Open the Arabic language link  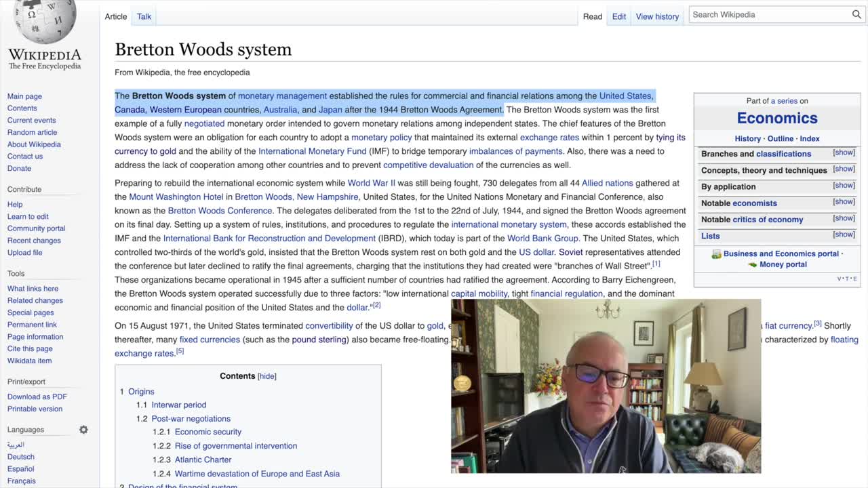[16, 445]
